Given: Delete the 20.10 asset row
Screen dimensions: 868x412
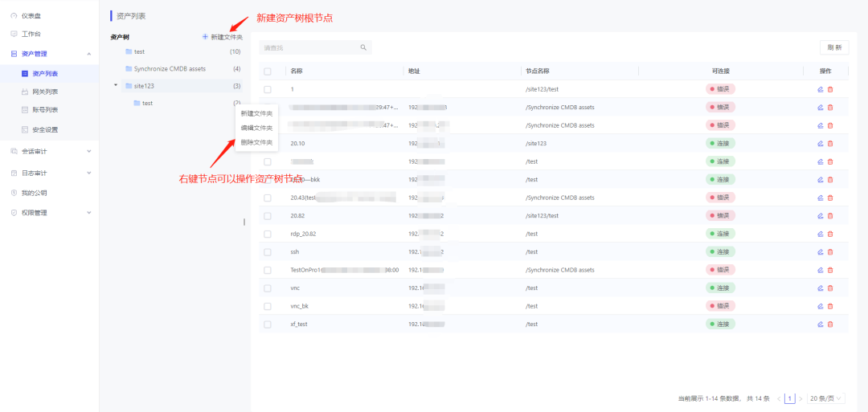Looking at the screenshot, I should [829, 143].
